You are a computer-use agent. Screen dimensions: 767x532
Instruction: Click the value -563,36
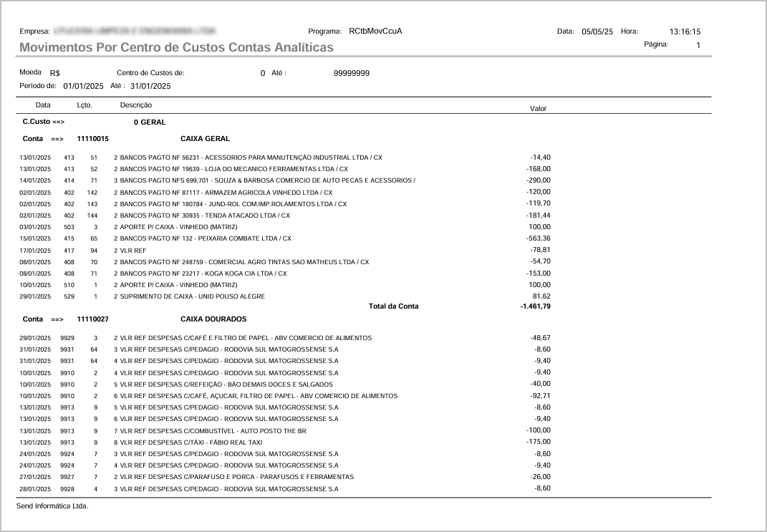(x=539, y=238)
